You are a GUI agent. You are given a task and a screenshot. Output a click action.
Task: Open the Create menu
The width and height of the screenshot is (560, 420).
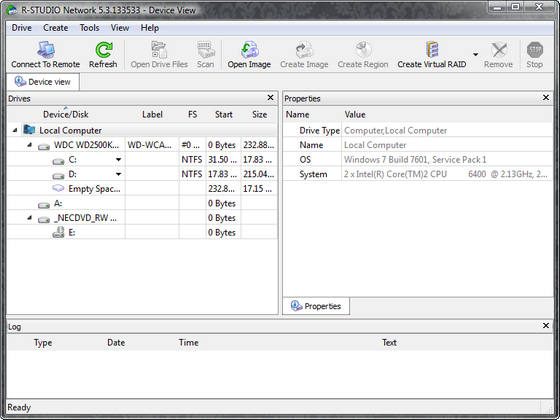[x=55, y=28]
